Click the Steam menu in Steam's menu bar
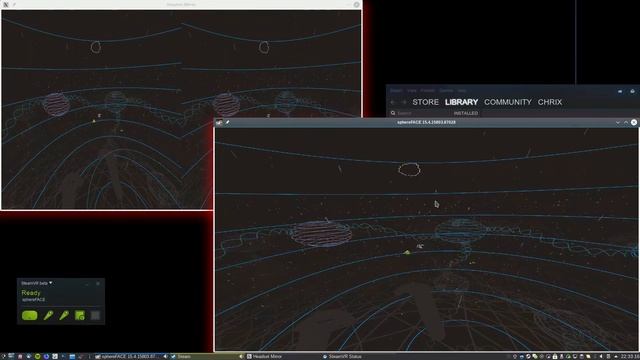640x360 pixels. 396,91
